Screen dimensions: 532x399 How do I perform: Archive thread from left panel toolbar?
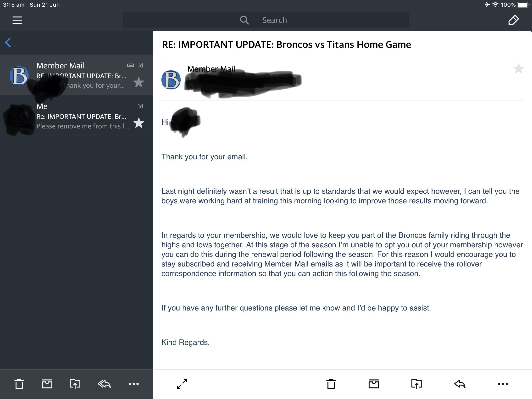tap(47, 384)
